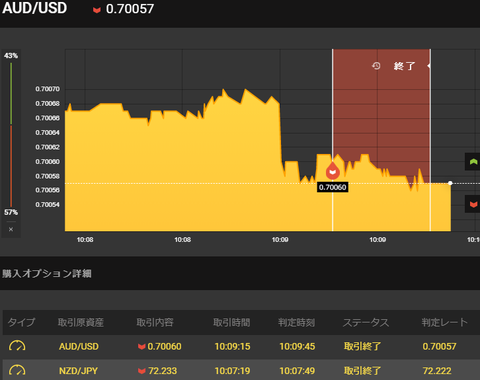
Task: Click the red portion of the sentiment bar
Action: 11,166
